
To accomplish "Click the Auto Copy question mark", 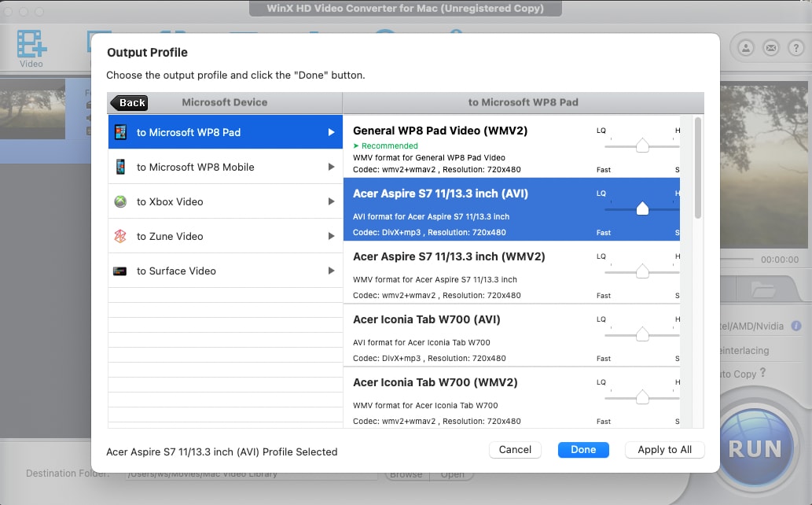I will pos(762,373).
